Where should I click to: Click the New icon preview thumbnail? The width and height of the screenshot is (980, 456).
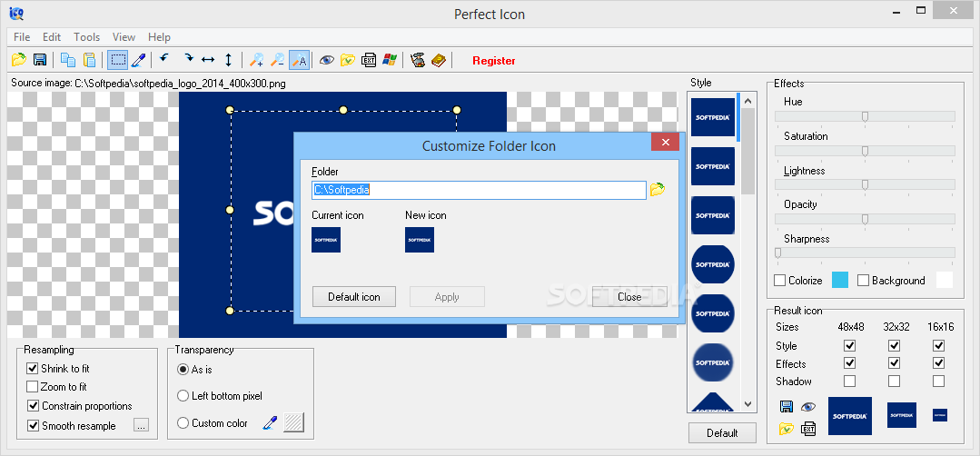[x=420, y=240]
